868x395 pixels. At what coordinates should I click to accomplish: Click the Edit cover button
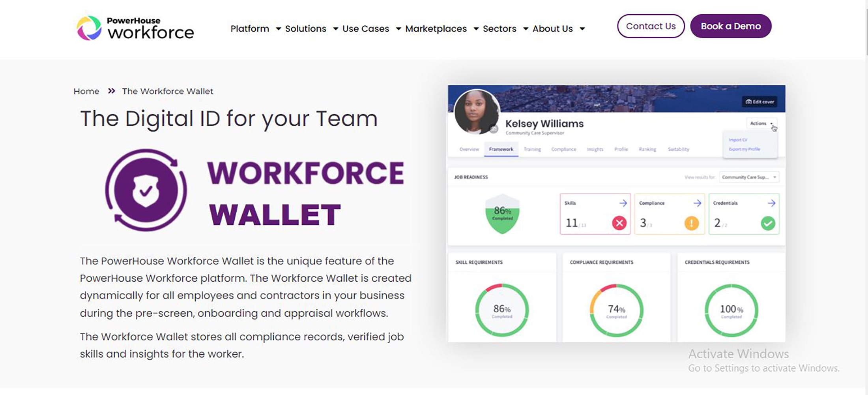pyautogui.click(x=759, y=102)
